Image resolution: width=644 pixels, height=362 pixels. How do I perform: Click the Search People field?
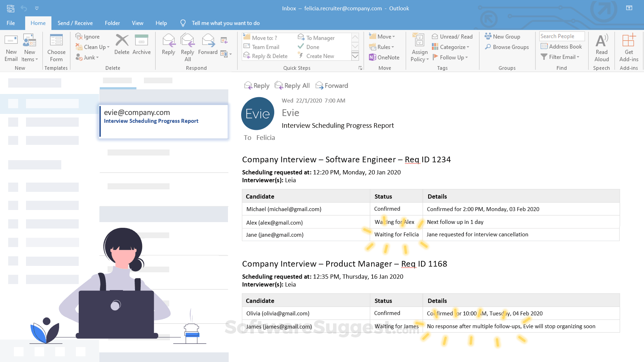coord(562,36)
